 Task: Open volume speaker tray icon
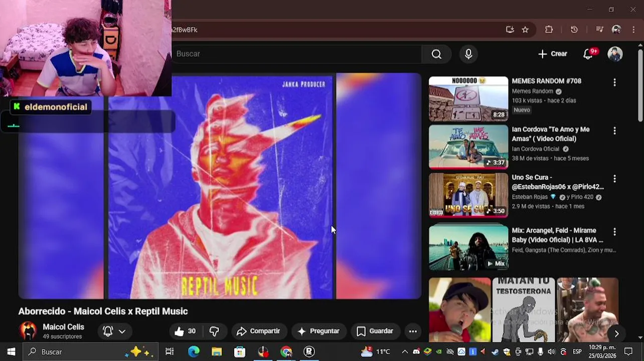tap(552, 352)
